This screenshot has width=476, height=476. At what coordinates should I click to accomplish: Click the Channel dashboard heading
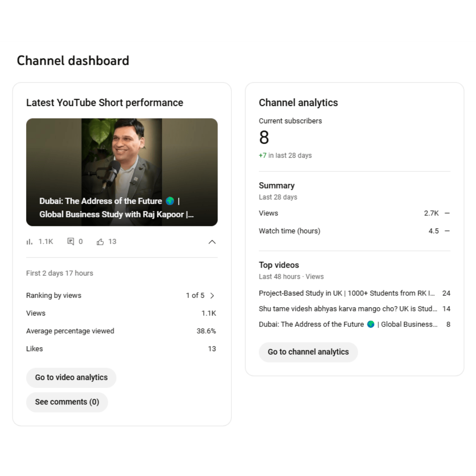click(73, 61)
